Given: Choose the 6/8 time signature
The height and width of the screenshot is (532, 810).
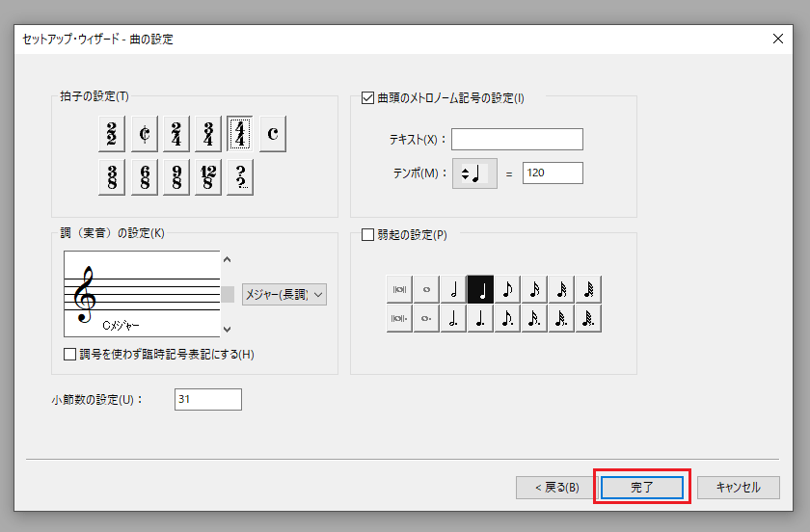Looking at the screenshot, I should tap(145, 177).
